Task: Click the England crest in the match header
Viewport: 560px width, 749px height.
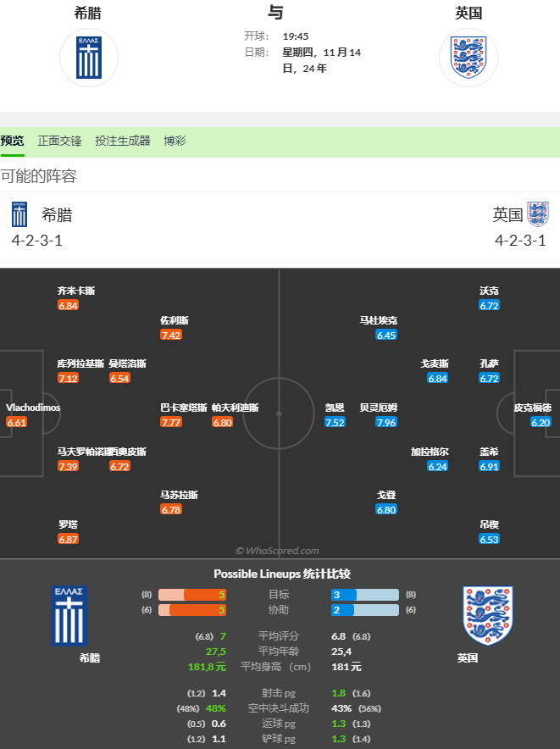Action: click(468, 58)
